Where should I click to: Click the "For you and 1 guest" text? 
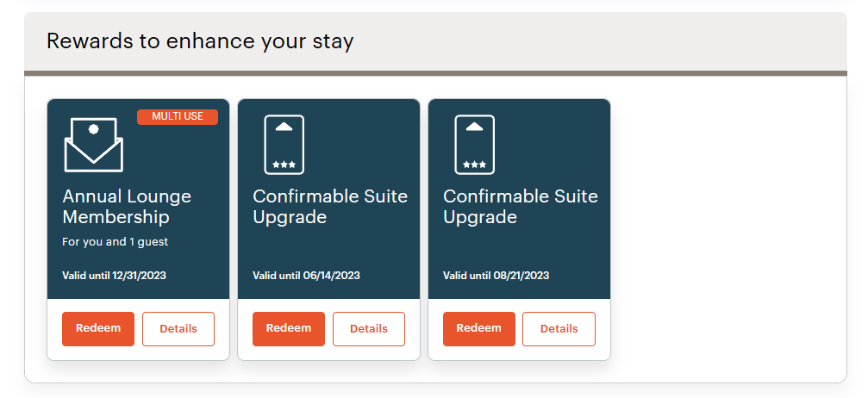[116, 242]
